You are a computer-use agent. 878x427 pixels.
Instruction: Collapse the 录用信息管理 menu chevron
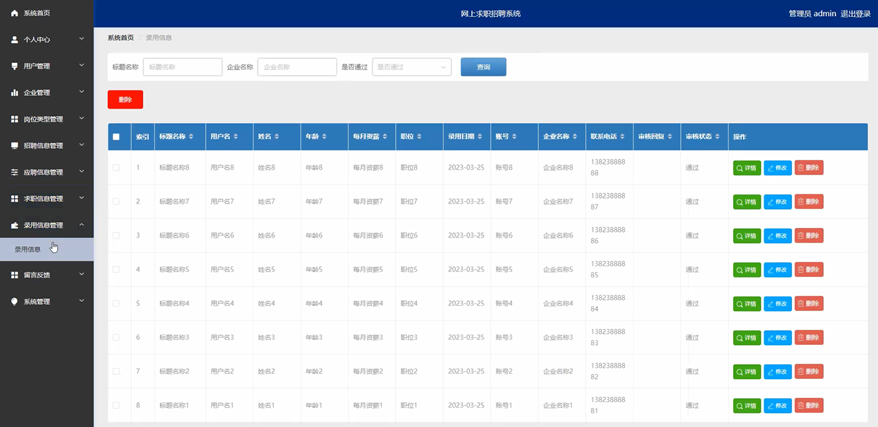tap(82, 225)
